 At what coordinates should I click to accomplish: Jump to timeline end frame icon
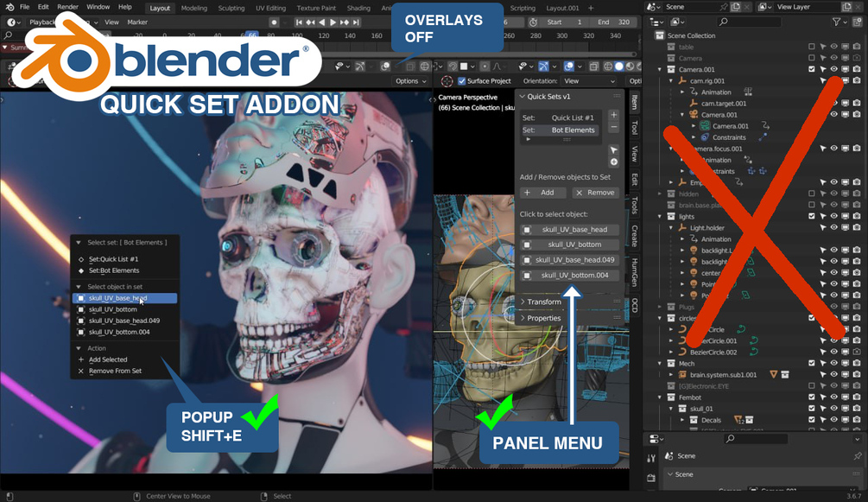[356, 22]
